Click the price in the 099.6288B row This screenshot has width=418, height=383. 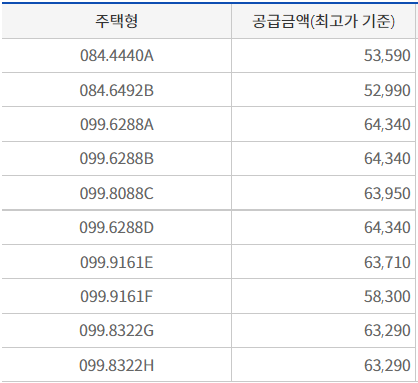pos(387,158)
